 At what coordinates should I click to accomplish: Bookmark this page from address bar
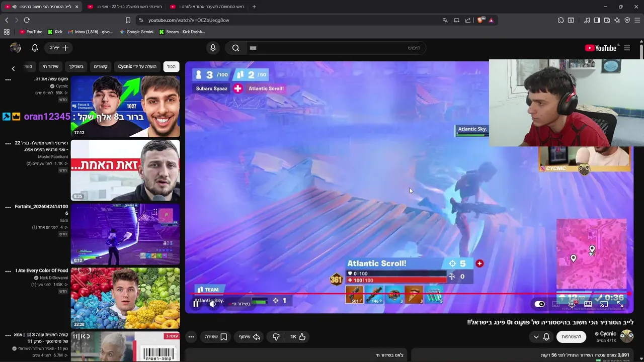tap(128, 20)
